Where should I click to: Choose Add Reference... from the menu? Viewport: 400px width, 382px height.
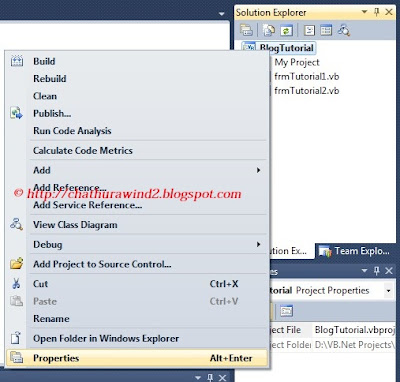tap(137, 187)
